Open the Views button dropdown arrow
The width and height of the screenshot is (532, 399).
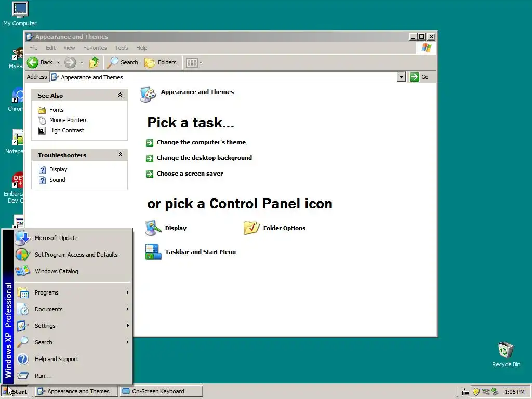[201, 63]
